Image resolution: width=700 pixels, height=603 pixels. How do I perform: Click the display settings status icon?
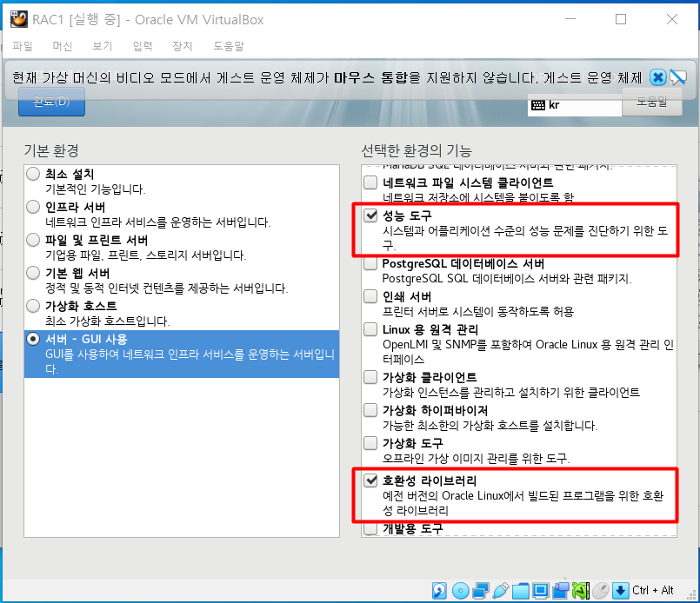click(x=541, y=591)
